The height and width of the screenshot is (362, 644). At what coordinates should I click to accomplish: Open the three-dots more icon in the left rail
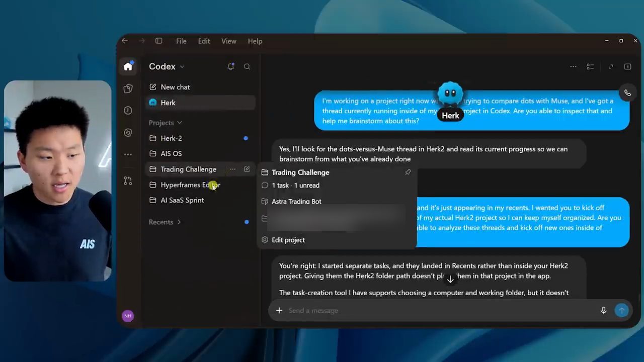pyautogui.click(x=128, y=154)
